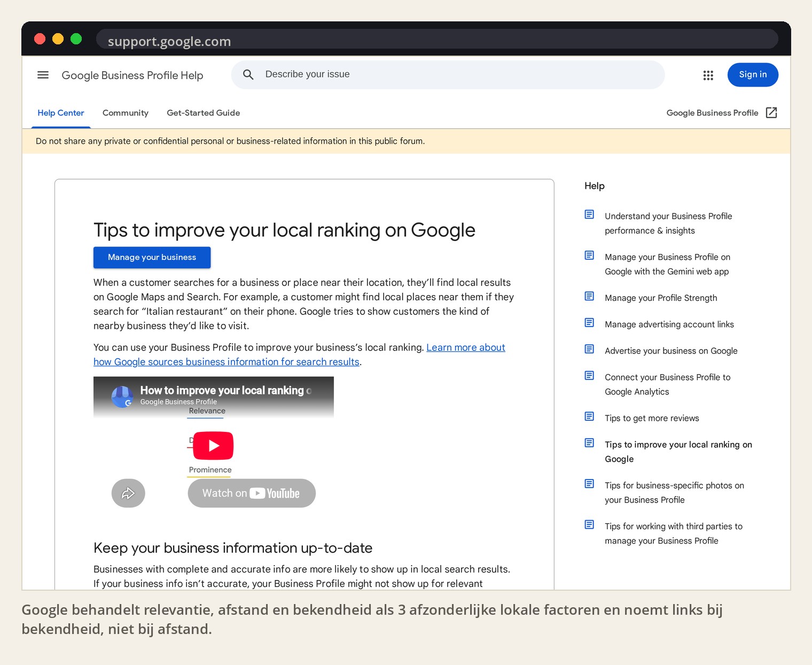
Task: Open the hamburger main menu
Action: pos(43,75)
